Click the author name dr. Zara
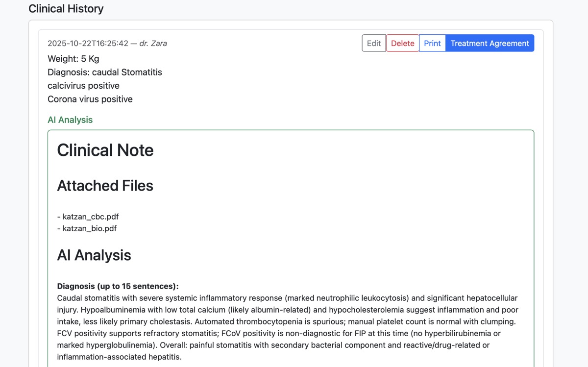Screen dimensions: 588x367 153,43
